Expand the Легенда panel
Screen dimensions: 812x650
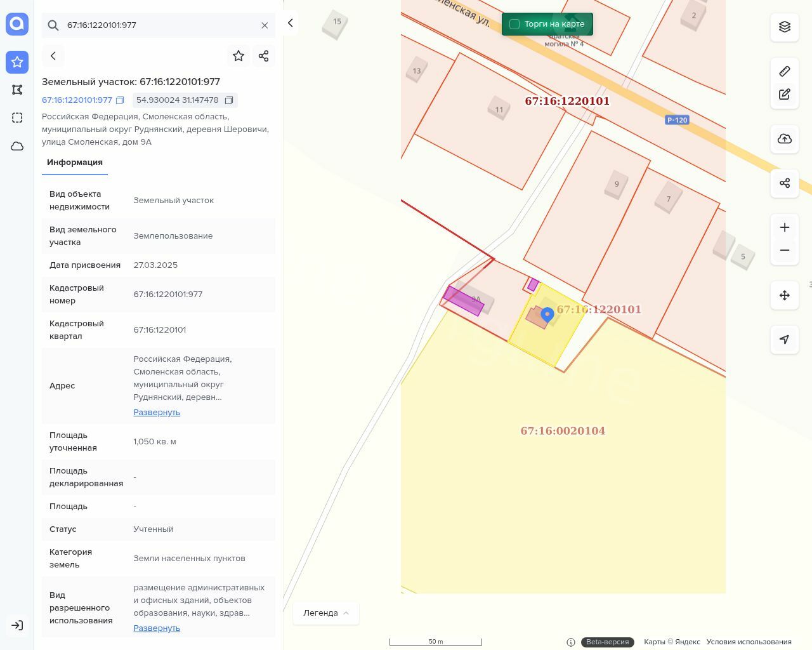pos(325,613)
